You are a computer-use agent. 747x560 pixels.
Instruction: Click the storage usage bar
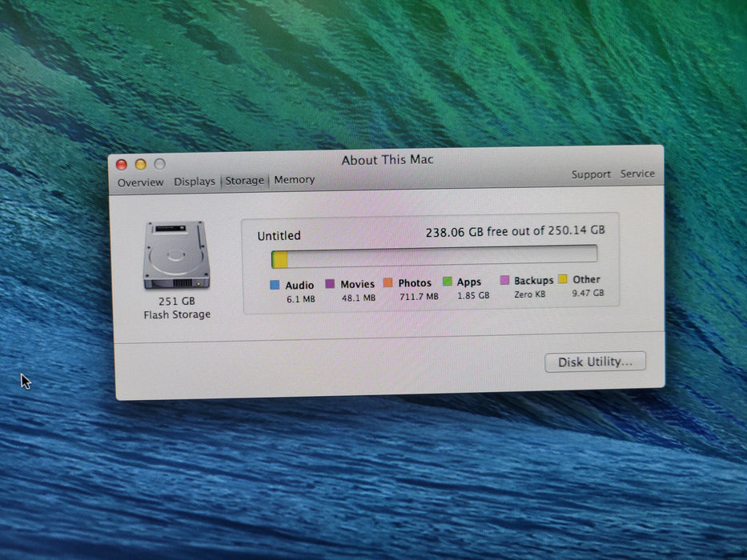[x=434, y=257]
